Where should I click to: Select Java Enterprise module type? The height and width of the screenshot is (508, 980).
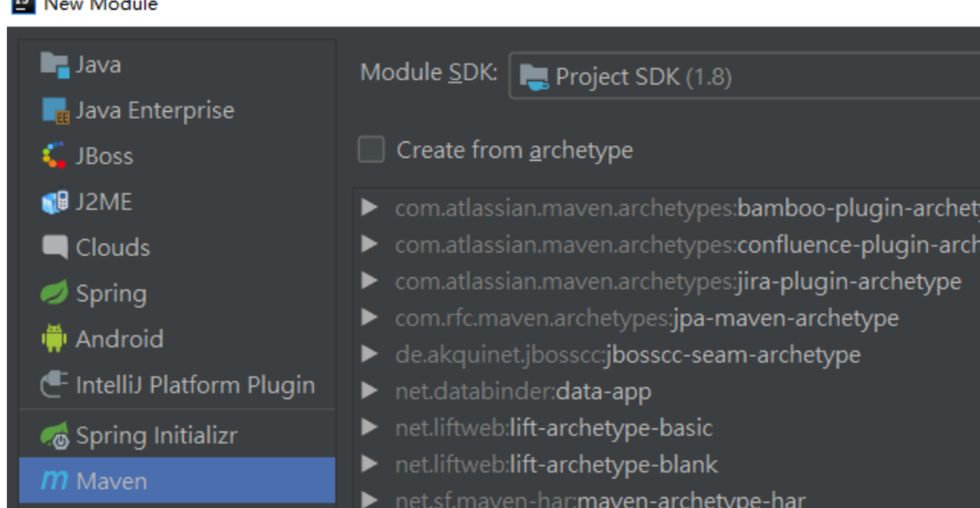point(177,110)
